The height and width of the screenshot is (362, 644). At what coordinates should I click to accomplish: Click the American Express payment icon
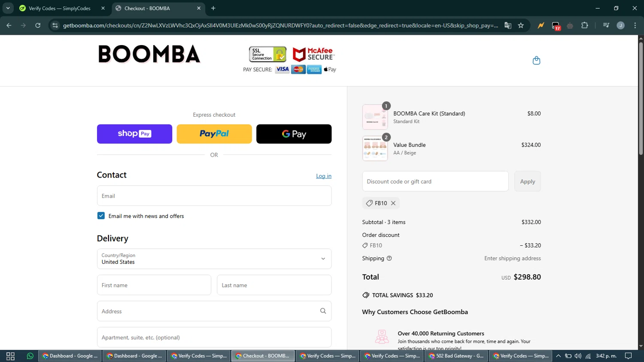tap(314, 69)
